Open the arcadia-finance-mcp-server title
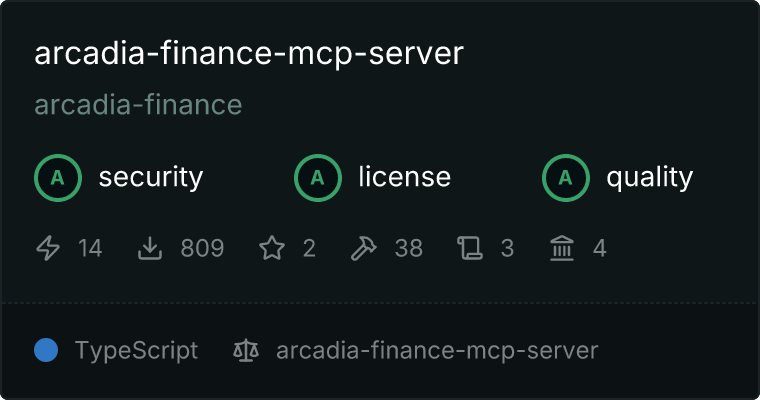Viewport: 760px width, 400px height. pos(249,53)
